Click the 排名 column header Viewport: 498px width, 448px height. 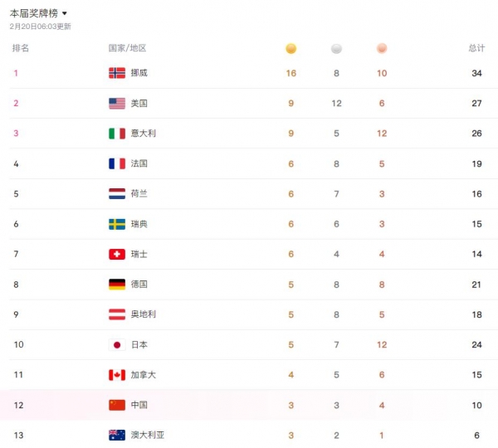pyautogui.click(x=21, y=48)
